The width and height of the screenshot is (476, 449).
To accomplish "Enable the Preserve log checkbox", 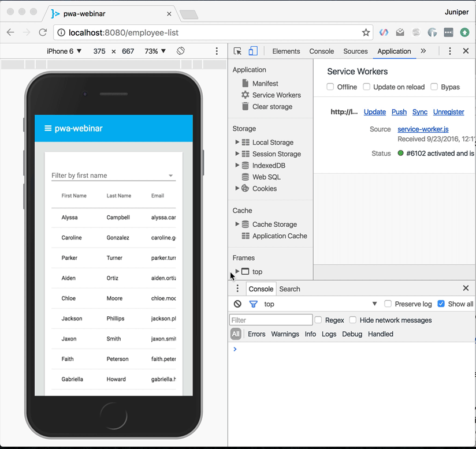I will pyautogui.click(x=388, y=304).
